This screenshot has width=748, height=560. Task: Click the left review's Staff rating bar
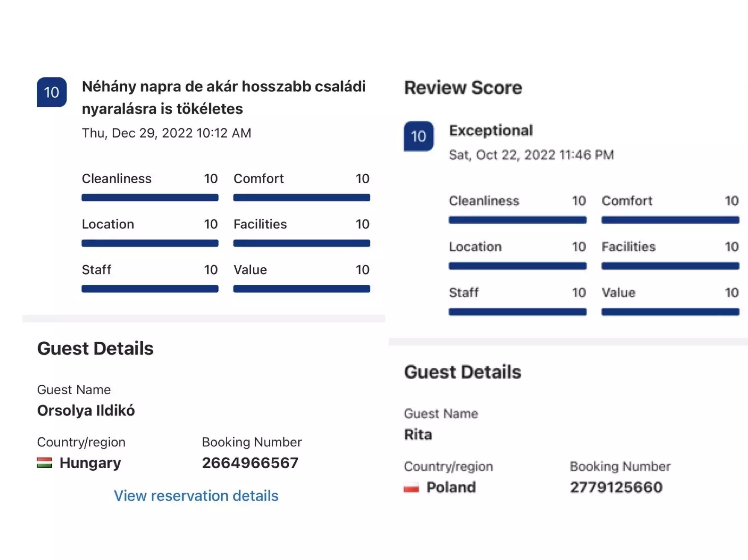click(x=150, y=289)
